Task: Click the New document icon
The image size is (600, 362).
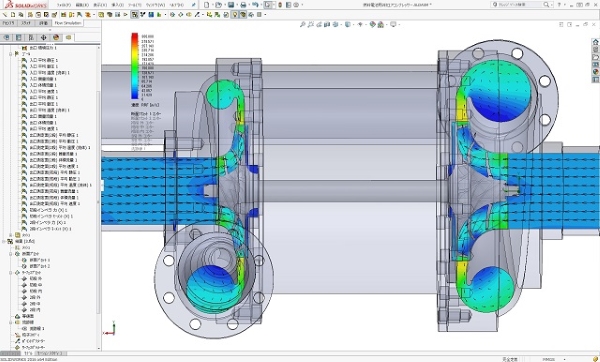Action: point(207,5)
